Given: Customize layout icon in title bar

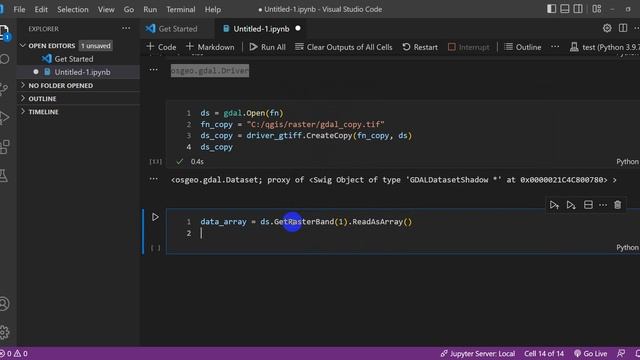Looking at the screenshot, I should 597,9.
